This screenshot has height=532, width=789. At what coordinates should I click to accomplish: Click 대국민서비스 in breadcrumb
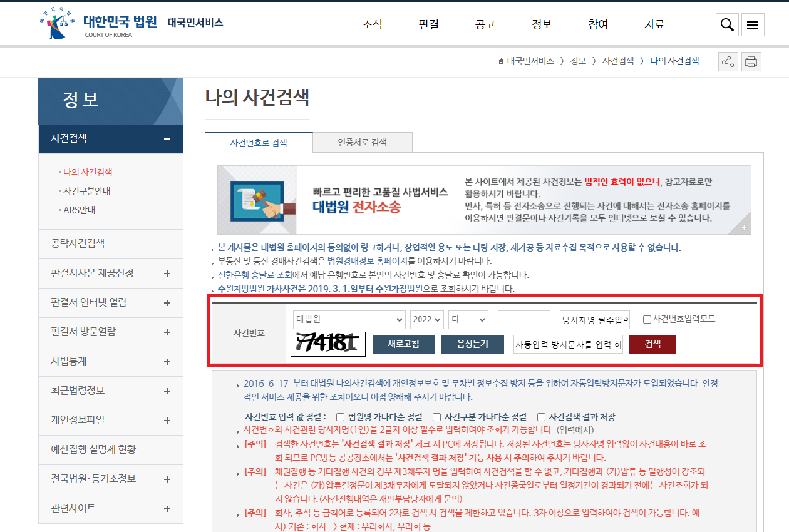click(x=530, y=61)
